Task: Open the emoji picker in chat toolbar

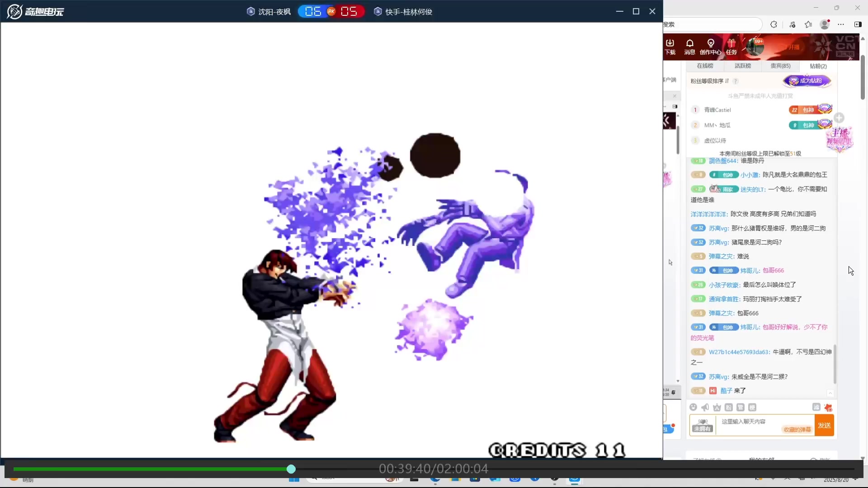Action: [693, 408]
